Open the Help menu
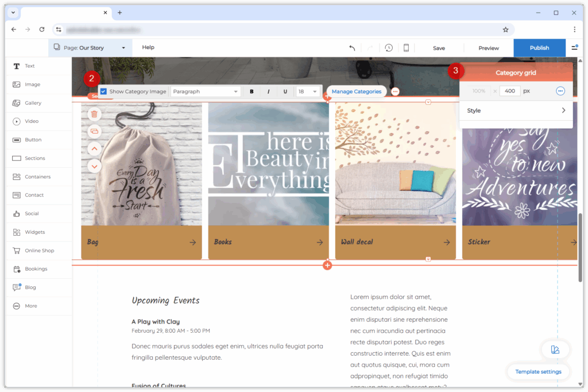The height and width of the screenshot is (392, 588). coord(148,48)
